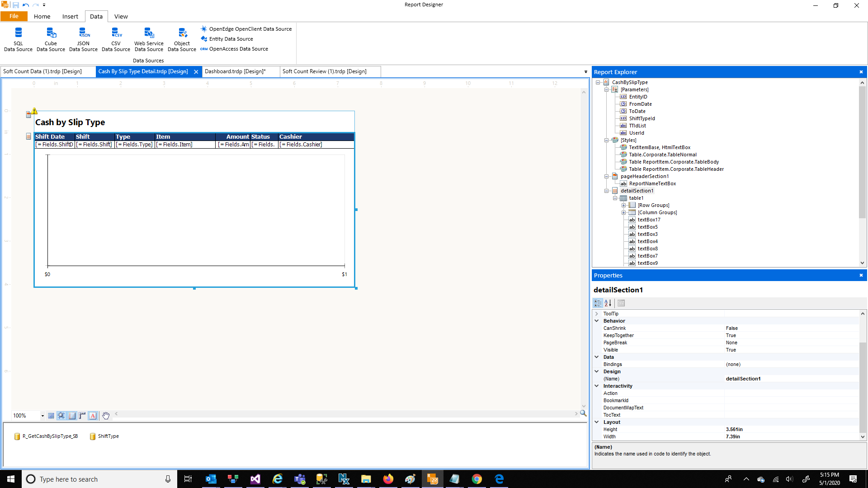This screenshot has height=488, width=868.
Task: Sort properties alphabetically
Action: [608, 303]
